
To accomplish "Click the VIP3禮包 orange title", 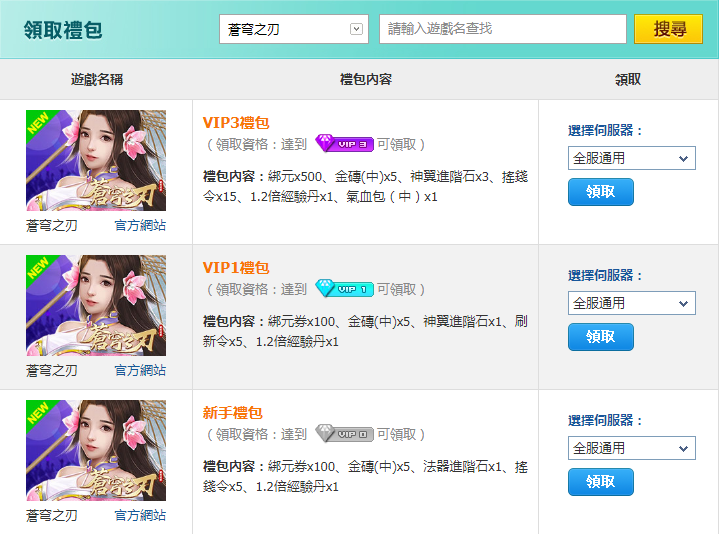I will click(236, 123).
